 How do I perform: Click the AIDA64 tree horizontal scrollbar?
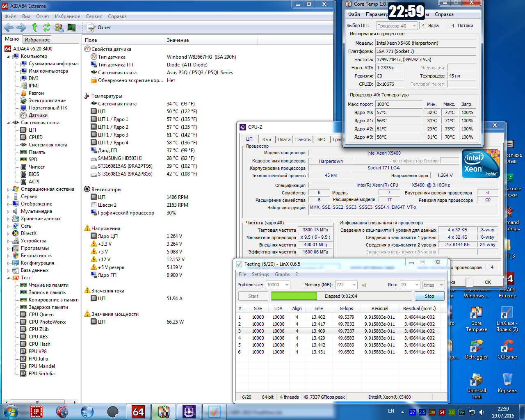pyautogui.click(x=40, y=402)
